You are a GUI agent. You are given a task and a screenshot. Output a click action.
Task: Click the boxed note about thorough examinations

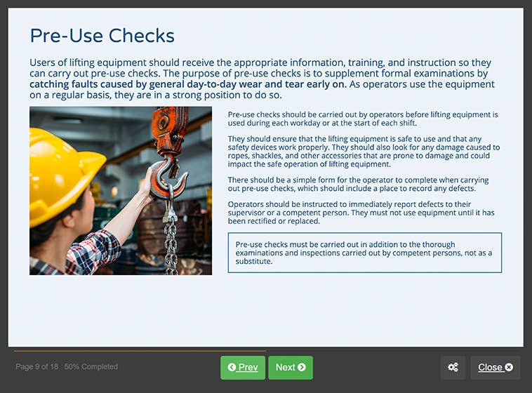(x=364, y=253)
